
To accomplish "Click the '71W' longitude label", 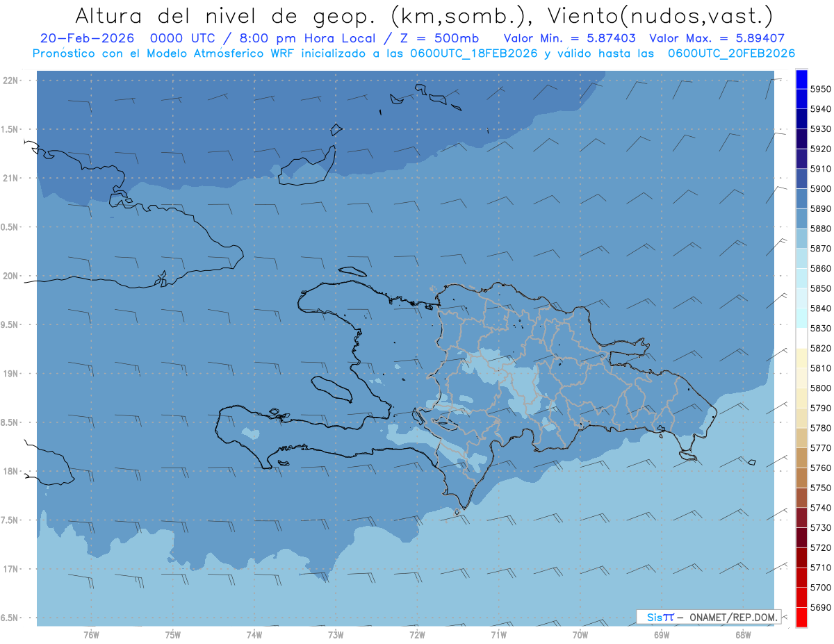I will (x=498, y=634).
